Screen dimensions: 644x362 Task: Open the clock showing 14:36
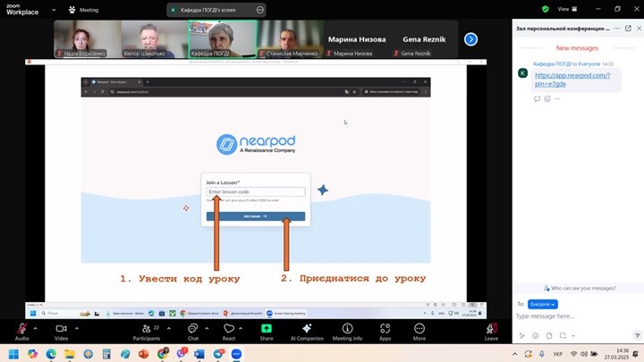[x=616, y=354]
